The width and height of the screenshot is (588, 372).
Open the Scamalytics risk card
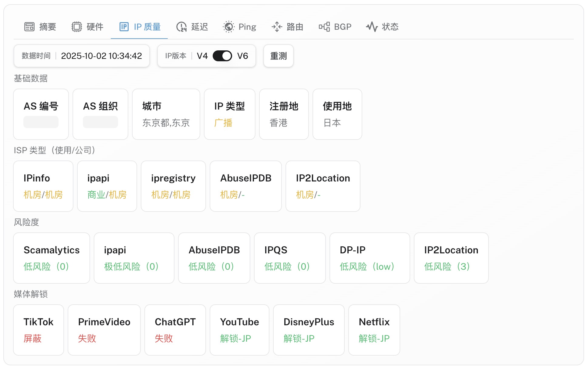click(52, 258)
